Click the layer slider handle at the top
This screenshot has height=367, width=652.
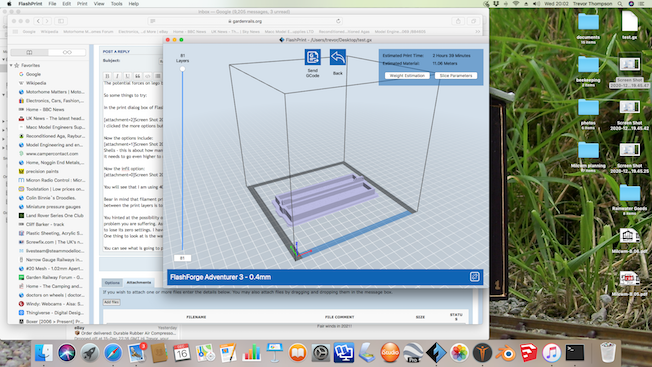183,69
